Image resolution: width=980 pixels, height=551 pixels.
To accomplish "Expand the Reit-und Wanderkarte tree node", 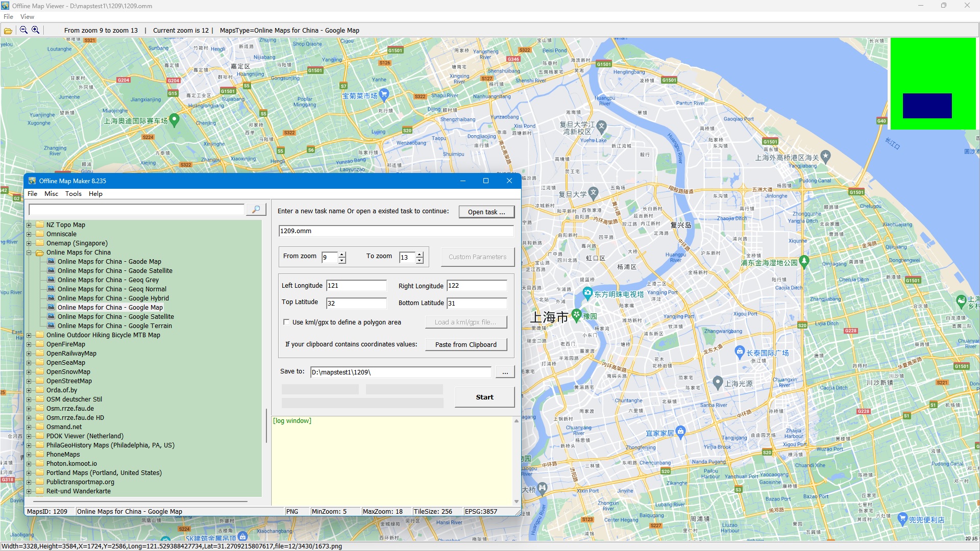I will (29, 491).
